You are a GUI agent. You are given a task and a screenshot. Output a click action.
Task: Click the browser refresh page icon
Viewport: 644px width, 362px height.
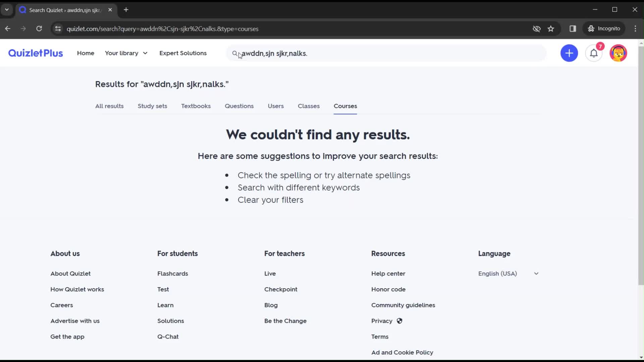39,29
